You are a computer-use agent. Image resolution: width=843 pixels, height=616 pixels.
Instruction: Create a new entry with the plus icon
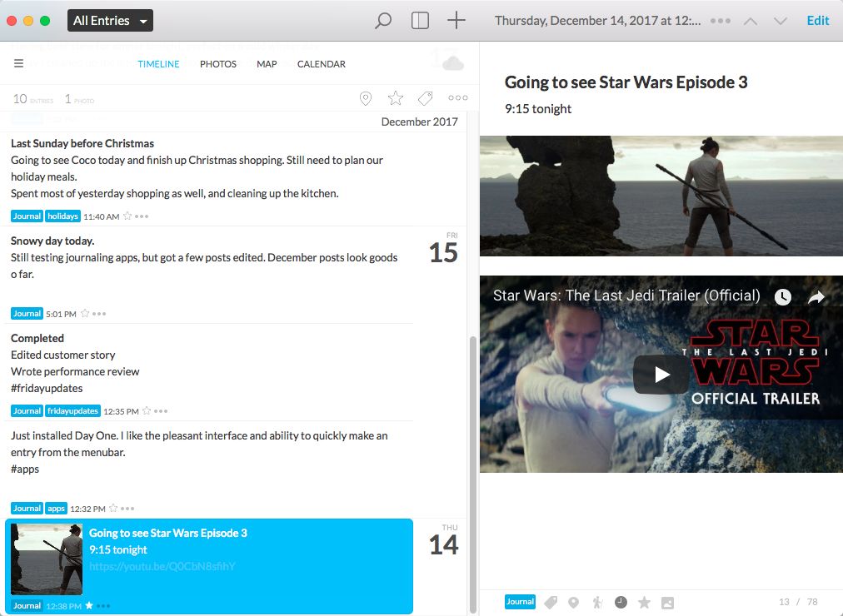tap(456, 21)
